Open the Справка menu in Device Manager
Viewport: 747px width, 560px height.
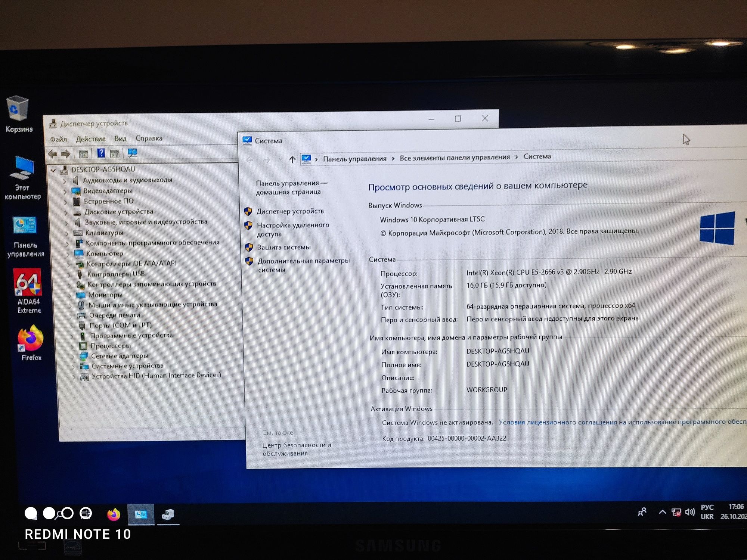[x=149, y=138]
